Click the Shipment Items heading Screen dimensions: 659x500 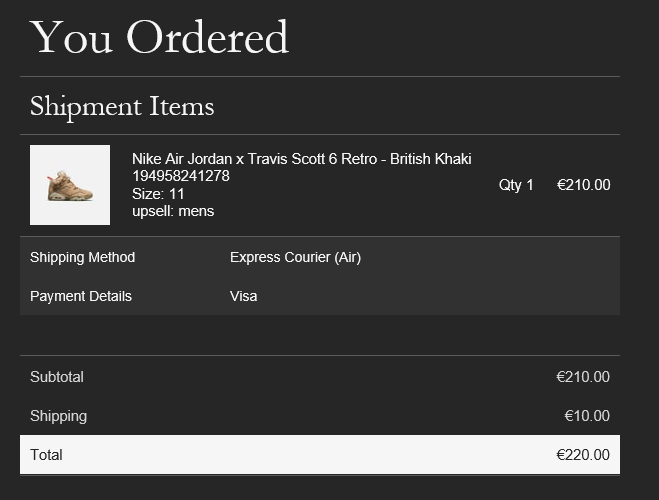(x=122, y=107)
